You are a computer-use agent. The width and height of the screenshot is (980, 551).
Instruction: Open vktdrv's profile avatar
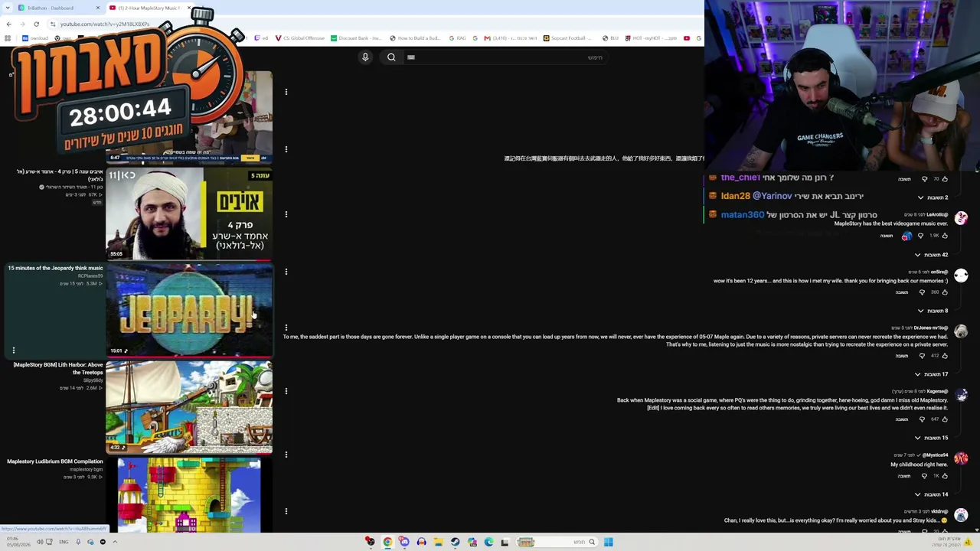[961, 515]
